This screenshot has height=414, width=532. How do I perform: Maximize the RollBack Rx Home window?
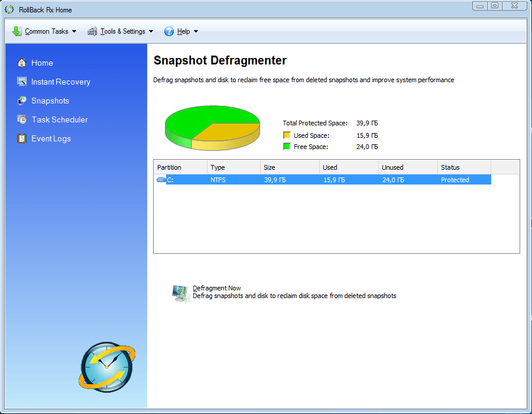click(495, 6)
